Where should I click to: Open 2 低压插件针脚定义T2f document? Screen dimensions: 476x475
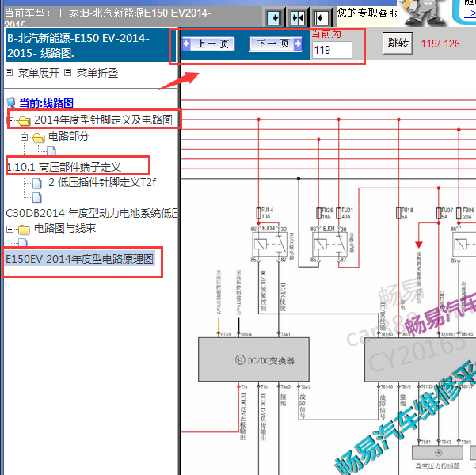102,182
